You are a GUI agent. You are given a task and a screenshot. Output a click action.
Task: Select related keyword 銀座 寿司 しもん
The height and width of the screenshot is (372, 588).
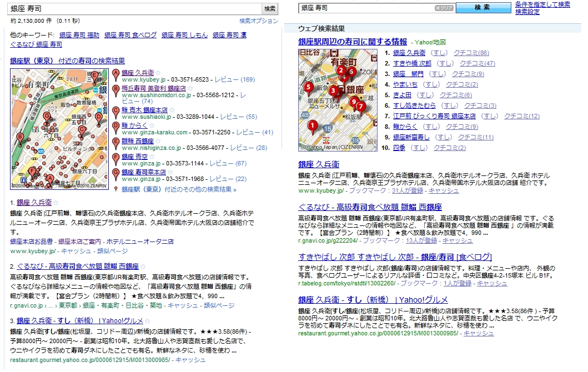point(184,35)
